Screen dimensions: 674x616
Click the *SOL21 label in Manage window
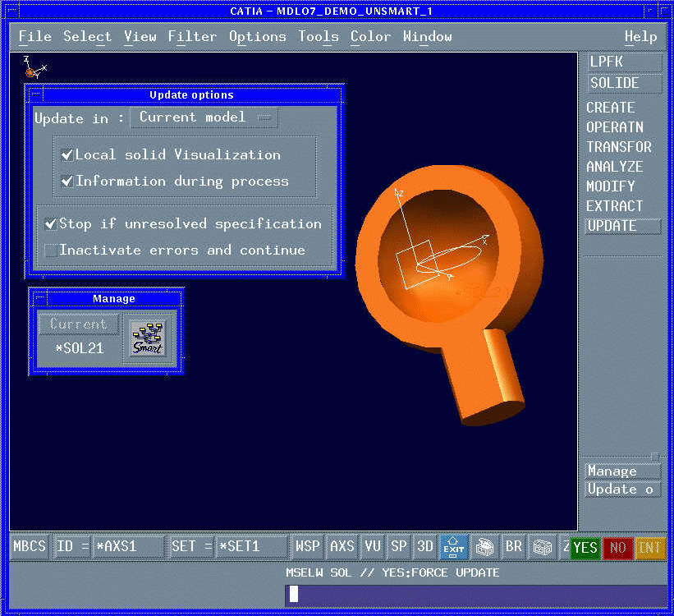pyautogui.click(x=80, y=348)
